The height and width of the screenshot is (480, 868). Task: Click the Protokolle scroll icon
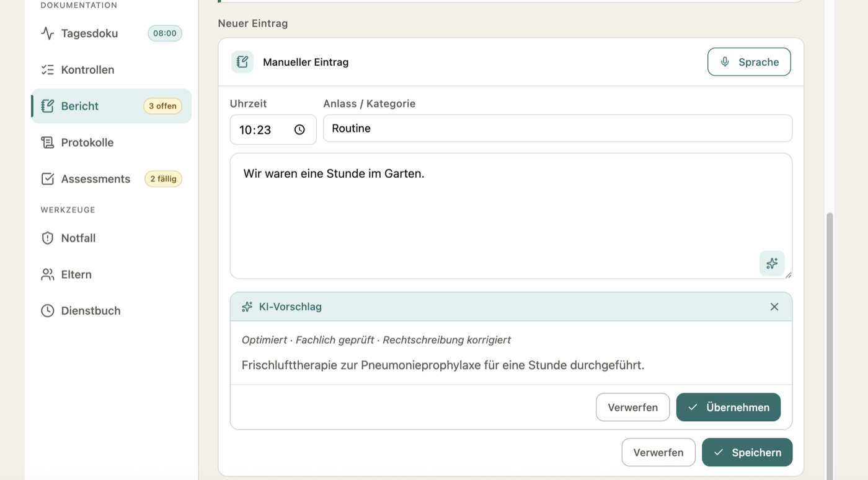click(48, 142)
